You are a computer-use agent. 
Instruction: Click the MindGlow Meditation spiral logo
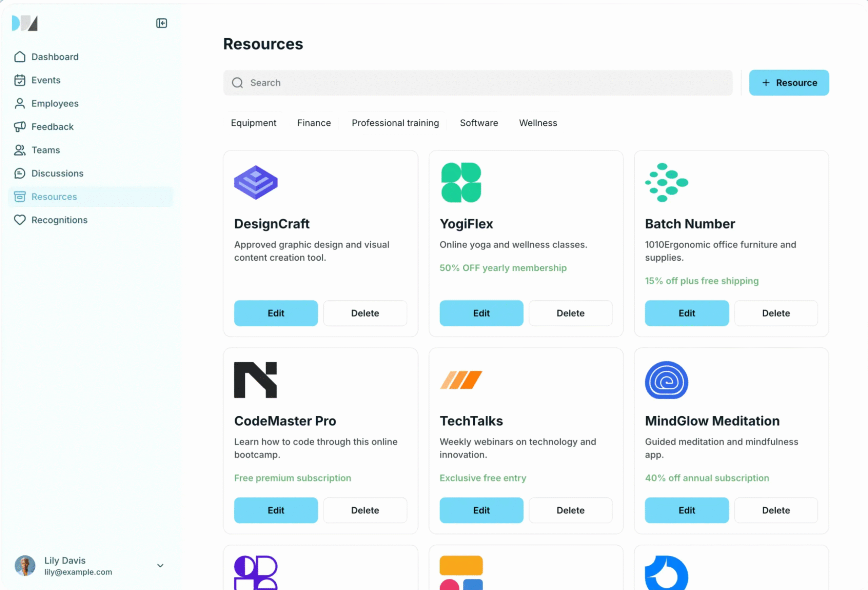[666, 380]
